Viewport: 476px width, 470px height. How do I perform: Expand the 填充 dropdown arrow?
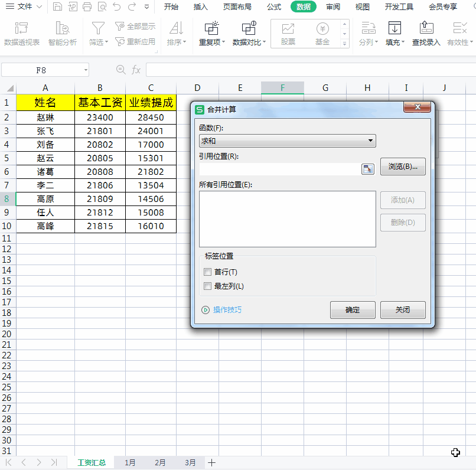click(x=403, y=42)
